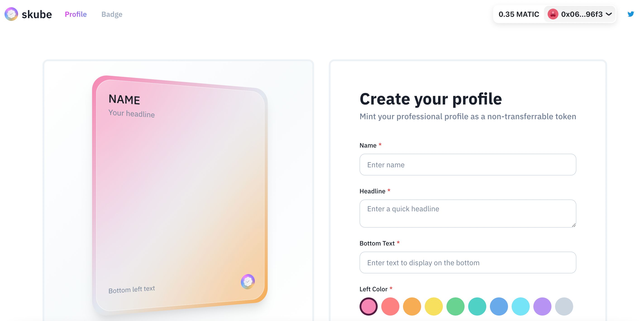This screenshot has width=644, height=321.
Task: Click the Twitter bird icon
Action: (x=631, y=15)
